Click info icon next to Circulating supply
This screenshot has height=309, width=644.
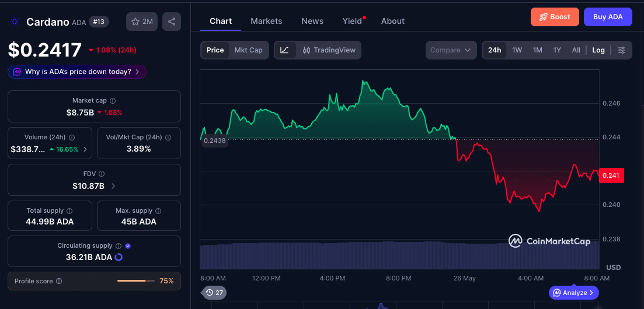(119, 246)
